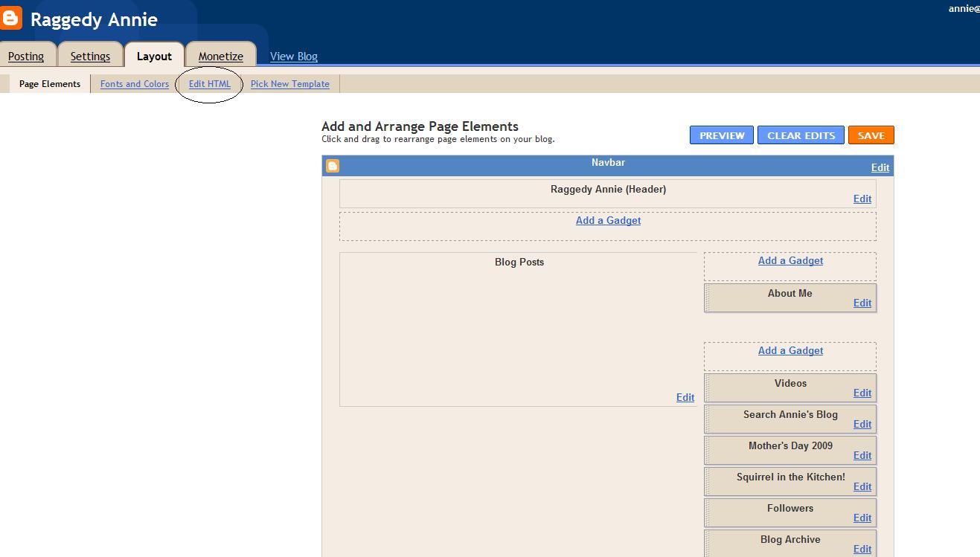Edit the Followers gadget
The image size is (980, 557).
pos(862,518)
